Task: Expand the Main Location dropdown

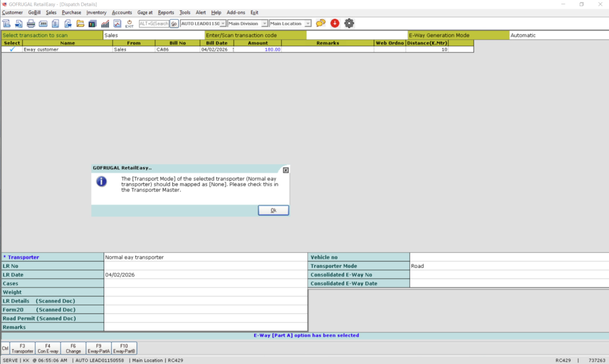Action: 308,23
